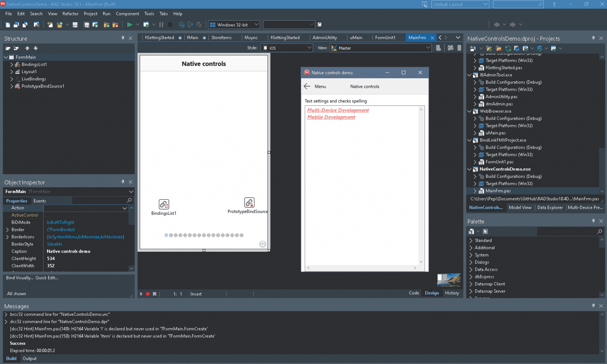This screenshot has height=364, width=607.
Task: Click Remove Project folder icon in Projects panel
Action: point(499,48)
